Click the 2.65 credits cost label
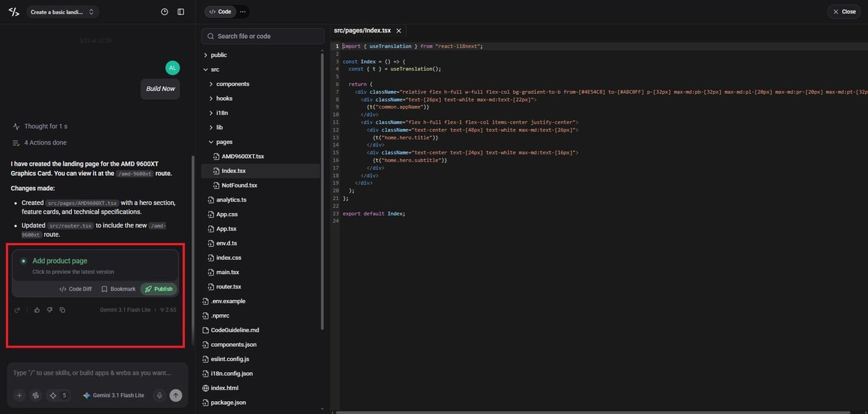 point(168,310)
